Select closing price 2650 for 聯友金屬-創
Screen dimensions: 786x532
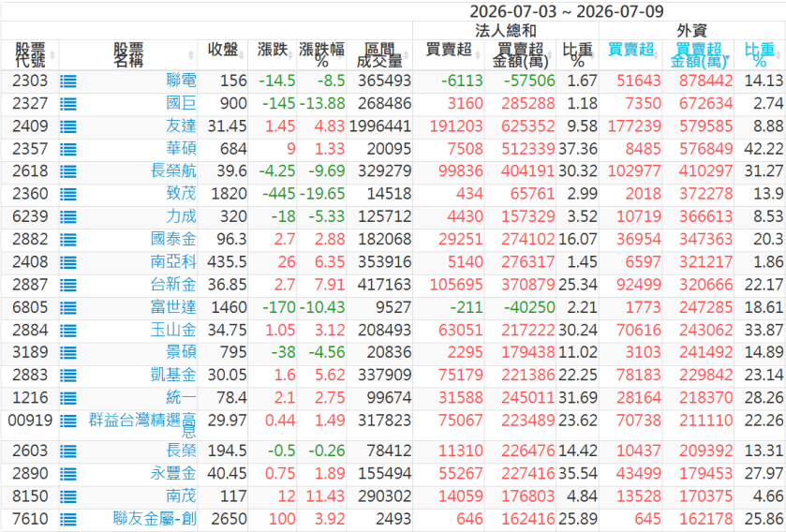(230, 519)
